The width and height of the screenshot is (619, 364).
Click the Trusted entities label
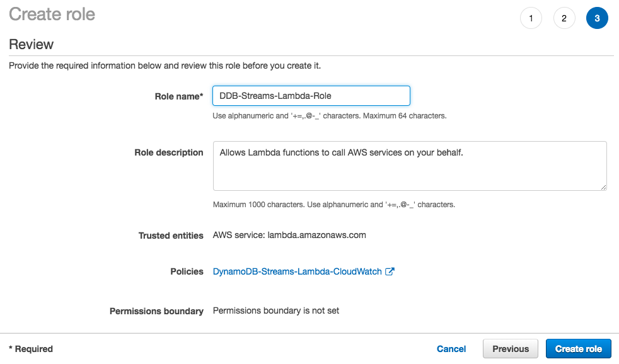click(171, 236)
